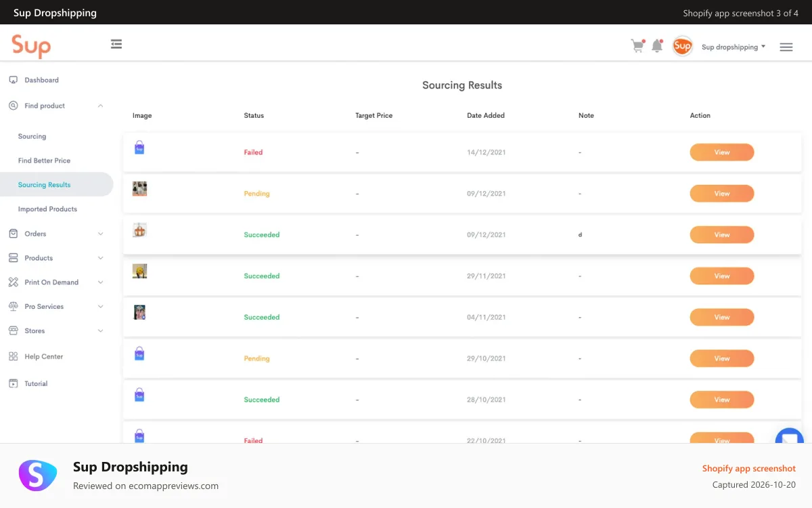This screenshot has width=812, height=508.
Task: Click Failed status in 14/12/2021 row
Action: (x=253, y=152)
